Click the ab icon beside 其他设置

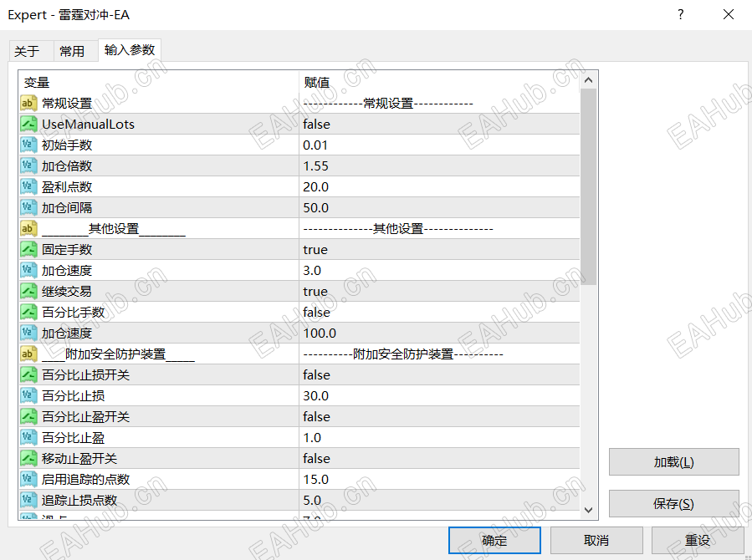[28, 228]
